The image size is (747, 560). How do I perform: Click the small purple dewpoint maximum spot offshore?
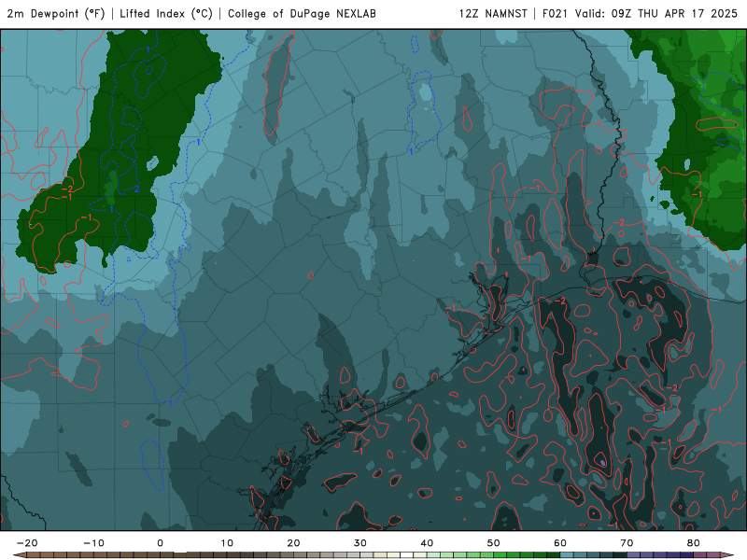602,462
